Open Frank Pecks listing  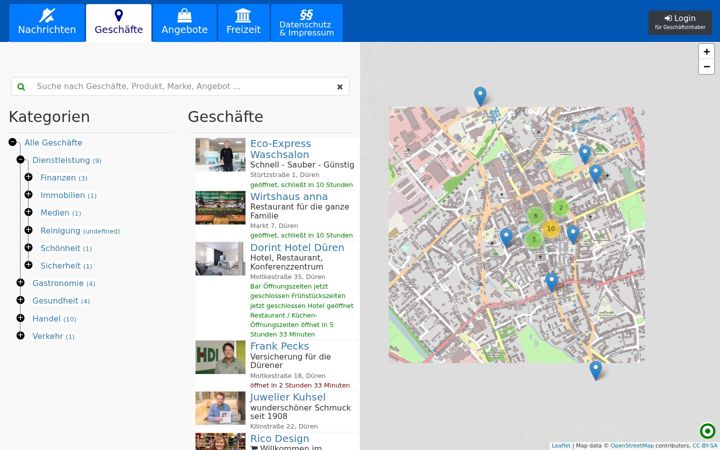(x=280, y=346)
